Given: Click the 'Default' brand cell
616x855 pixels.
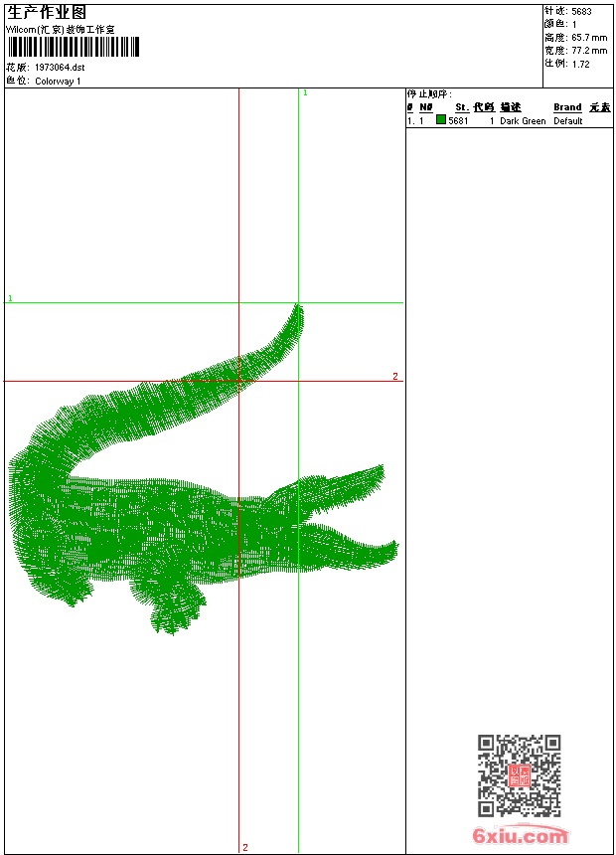Looking at the screenshot, I should [x=568, y=121].
